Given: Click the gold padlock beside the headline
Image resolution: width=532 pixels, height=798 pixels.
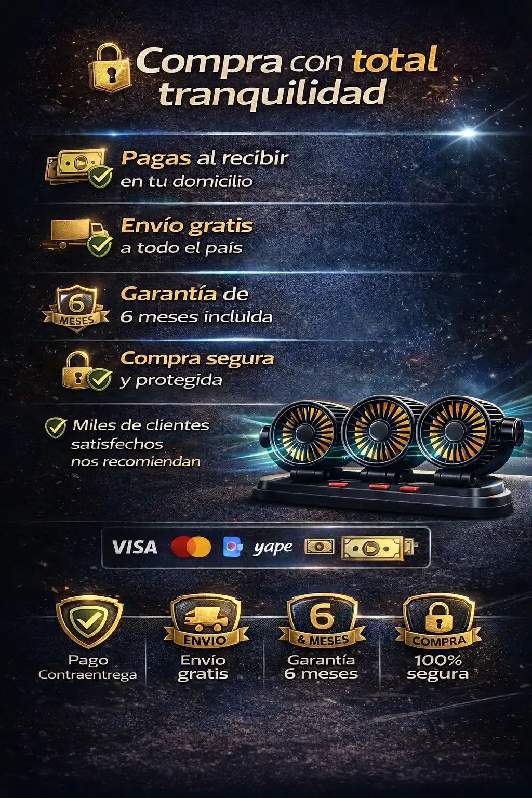Looking at the screenshot, I should click(110, 69).
